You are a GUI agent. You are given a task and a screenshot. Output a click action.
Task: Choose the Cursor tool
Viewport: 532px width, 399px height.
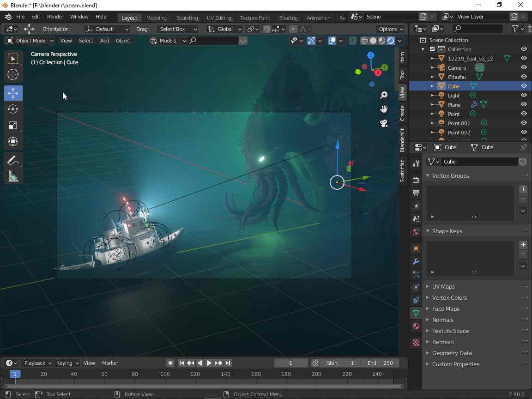coord(13,74)
